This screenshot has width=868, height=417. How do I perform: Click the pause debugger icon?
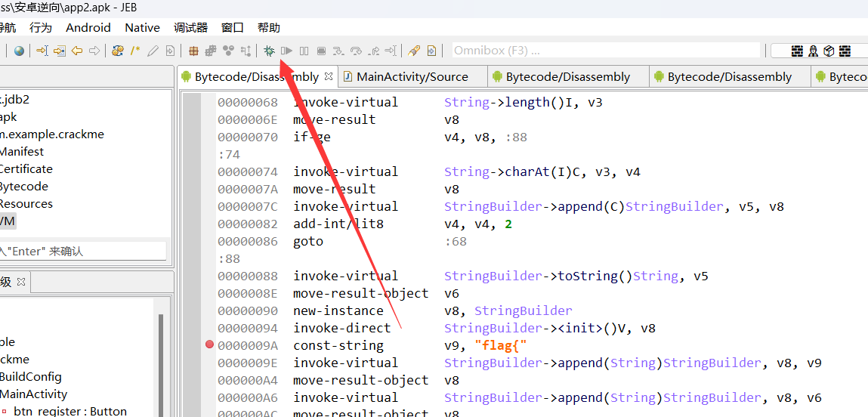tap(304, 51)
